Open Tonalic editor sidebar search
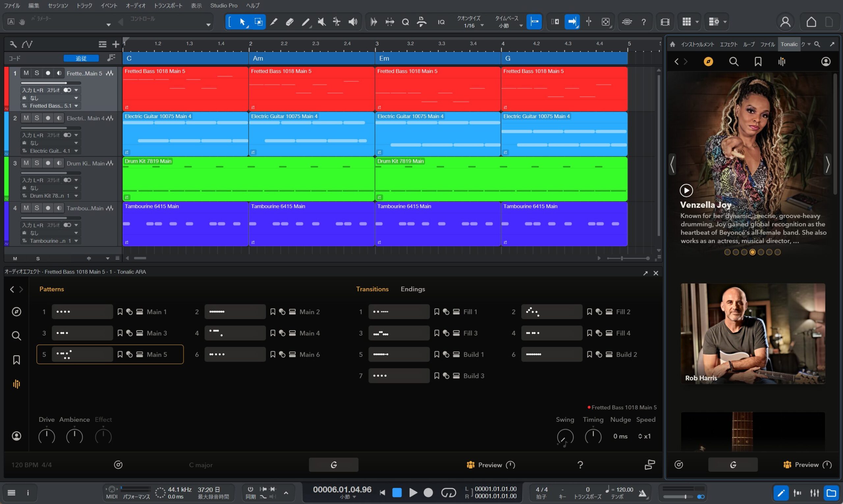This screenshot has width=843, height=504. pyautogui.click(x=16, y=336)
